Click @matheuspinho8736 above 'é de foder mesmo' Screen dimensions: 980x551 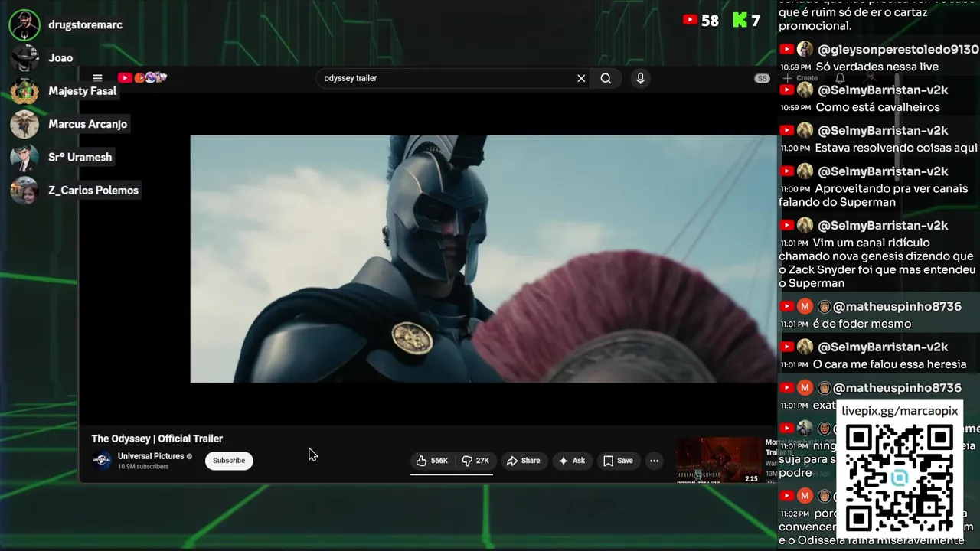pos(897,306)
